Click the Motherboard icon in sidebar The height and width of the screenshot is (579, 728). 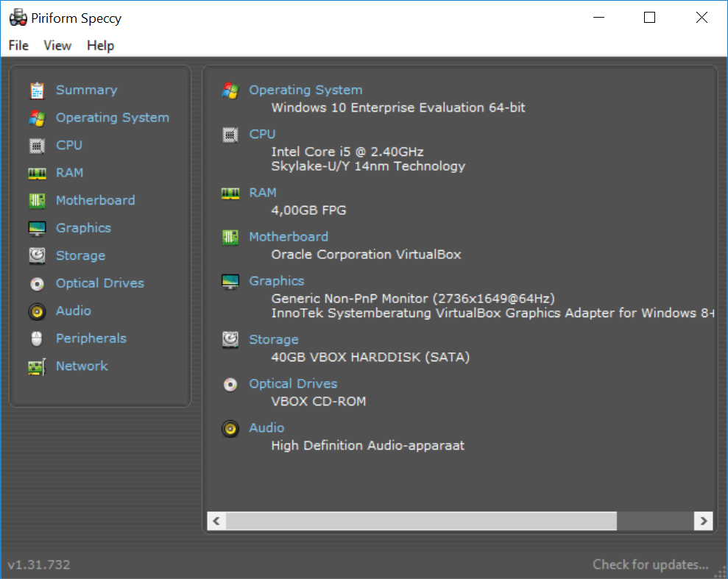coord(37,201)
